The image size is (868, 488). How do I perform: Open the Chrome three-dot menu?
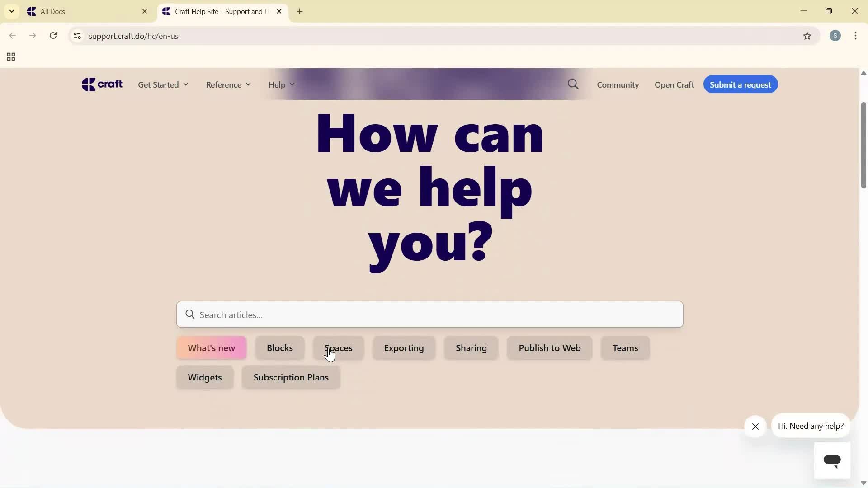856,36
